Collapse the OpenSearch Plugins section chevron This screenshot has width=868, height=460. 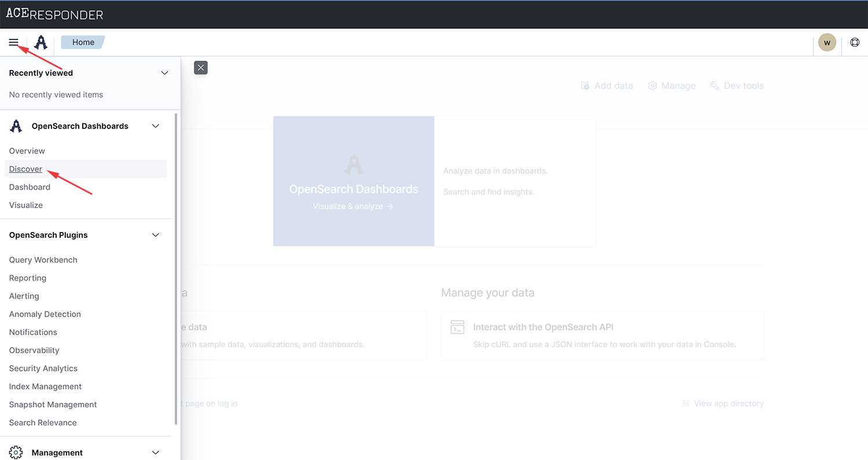tap(156, 235)
